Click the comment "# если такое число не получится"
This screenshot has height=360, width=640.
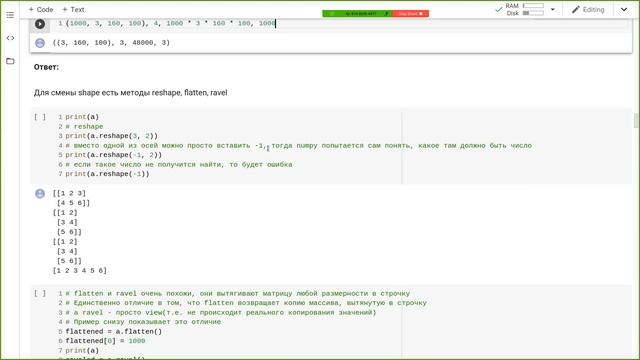(x=179, y=164)
